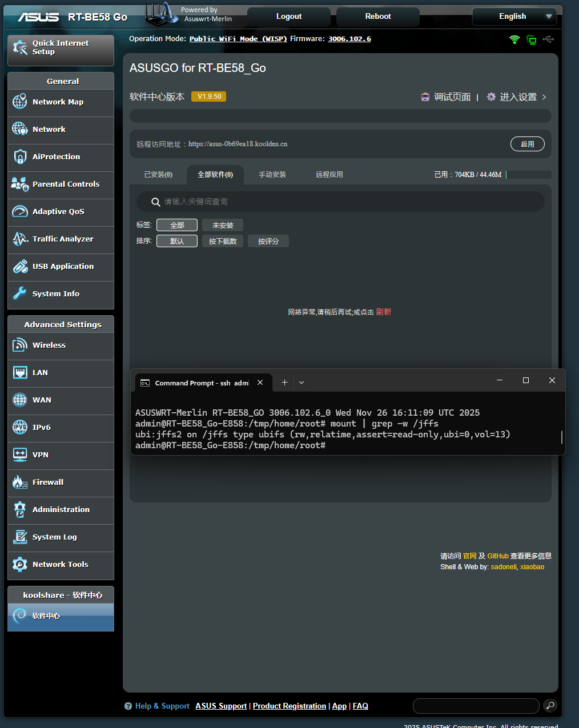Open the Firewall flame icon
Viewport: 579px width, 728px height.
click(20, 482)
